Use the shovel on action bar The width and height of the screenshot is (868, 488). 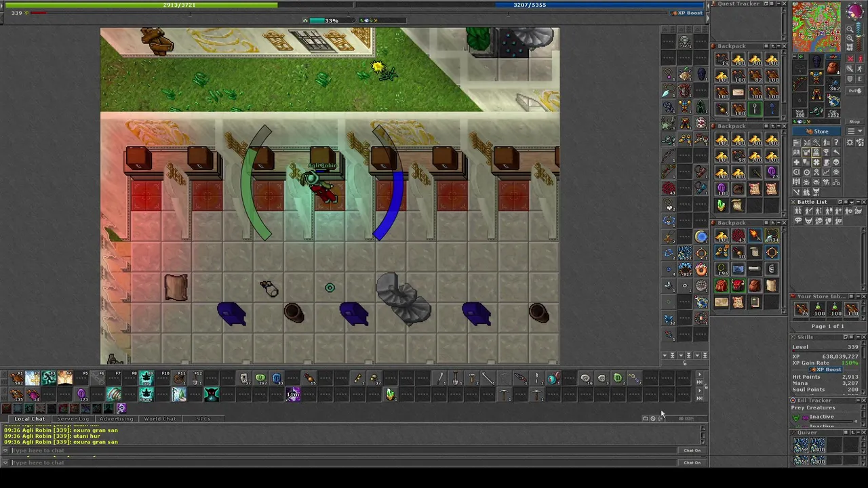tap(456, 378)
